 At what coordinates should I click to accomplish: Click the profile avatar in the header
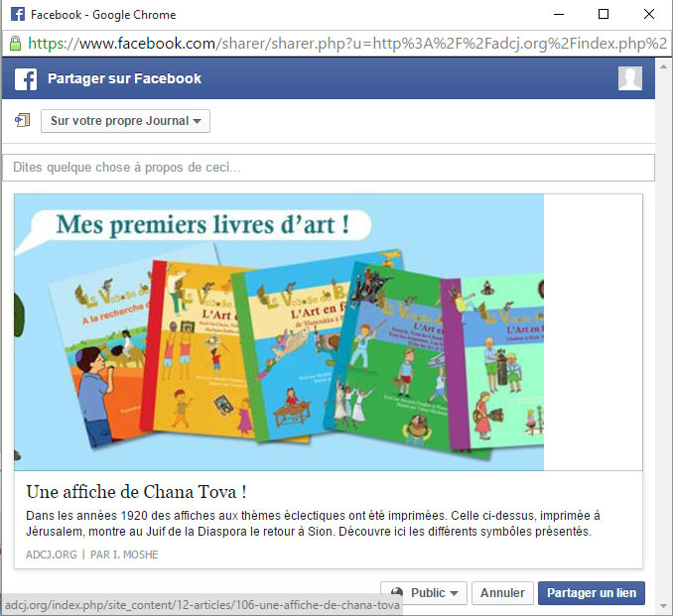coord(630,78)
